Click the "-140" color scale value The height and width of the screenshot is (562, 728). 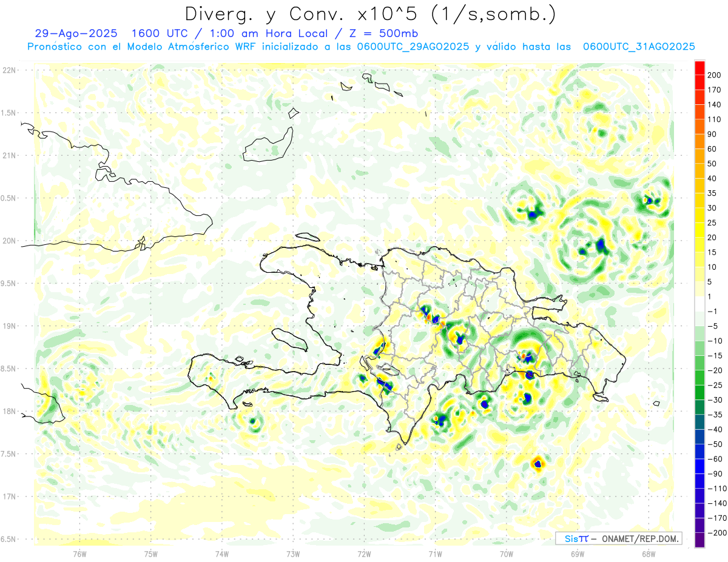pyautogui.click(x=716, y=504)
